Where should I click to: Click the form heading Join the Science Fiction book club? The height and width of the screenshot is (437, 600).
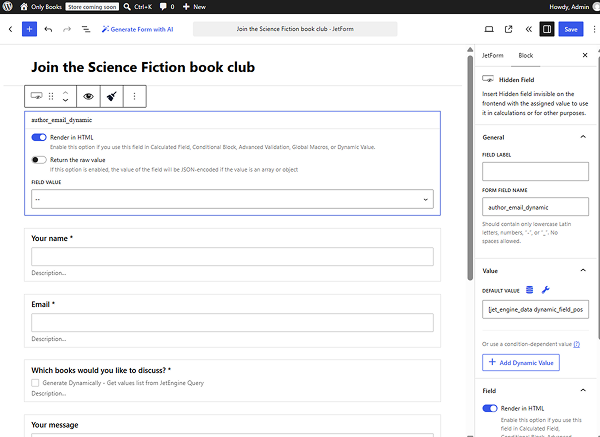[143, 67]
